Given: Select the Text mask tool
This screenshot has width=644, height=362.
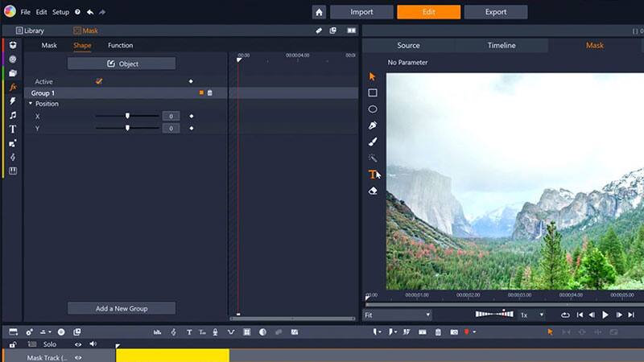Looking at the screenshot, I should (x=373, y=174).
